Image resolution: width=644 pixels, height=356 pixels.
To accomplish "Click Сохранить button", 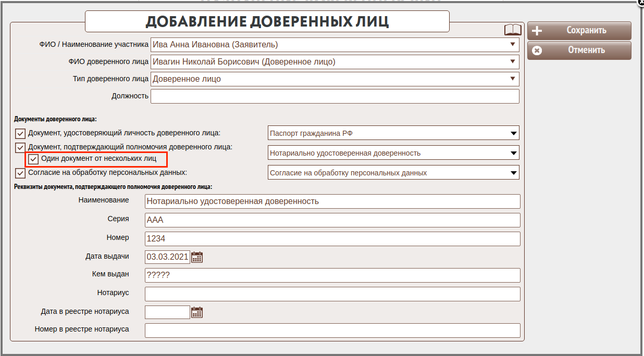I will pos(579,31).
